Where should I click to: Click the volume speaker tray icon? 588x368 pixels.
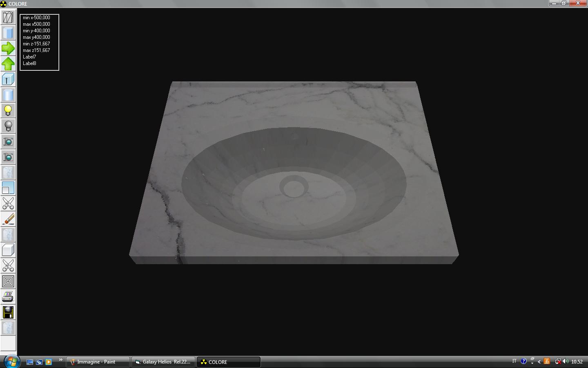(x=566, y=361)
